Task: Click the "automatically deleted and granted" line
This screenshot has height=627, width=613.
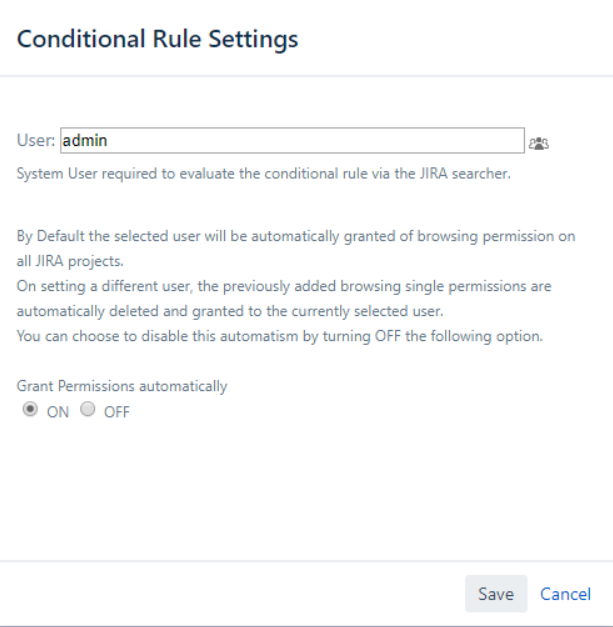Action: [x=230, y=311]
